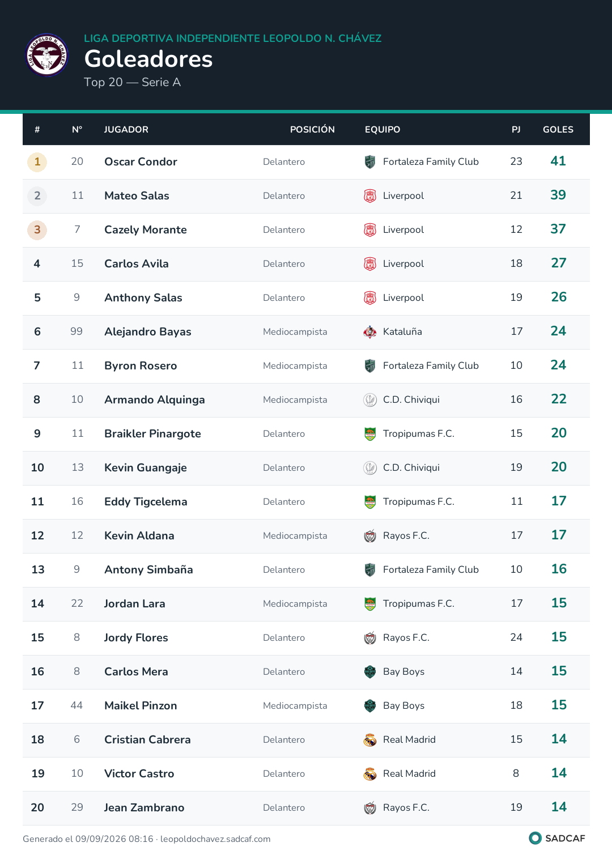612x868 pixels.
Task: Click C.D. Chiviqui crest in Armando Alquinga row
Action: click(x=370, y=400)
